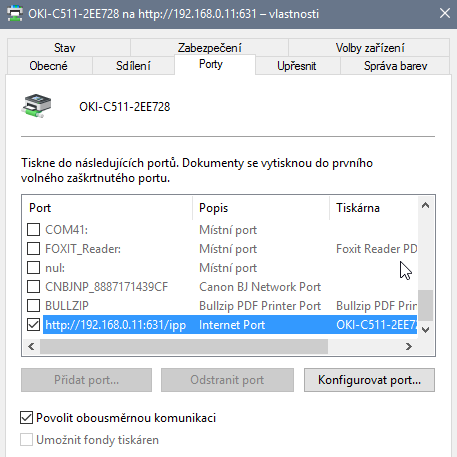Click the port list scroll-up arrow
This screenshot has width=457, height=457.
(425, 206)
